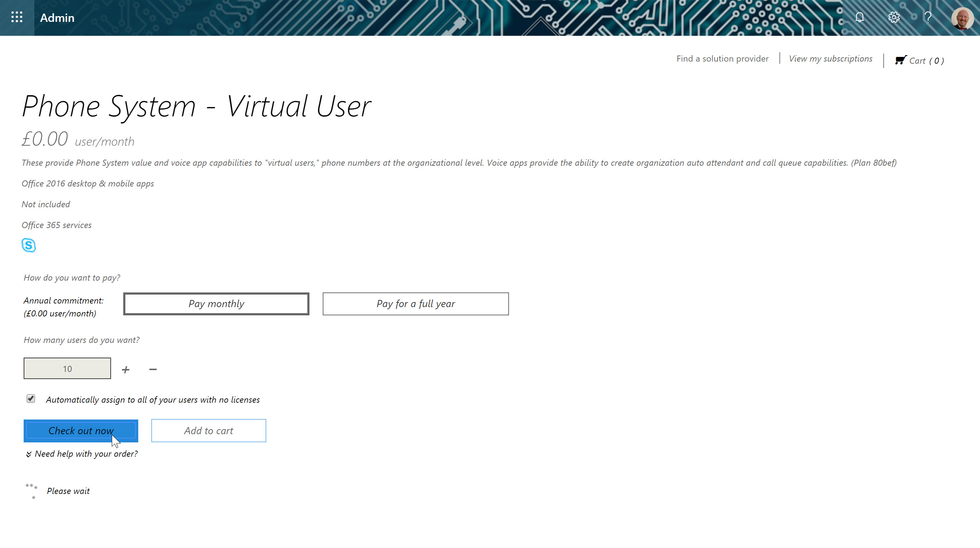Click the Cart (0) text link
Screen dimensions: 980x548
926,61
